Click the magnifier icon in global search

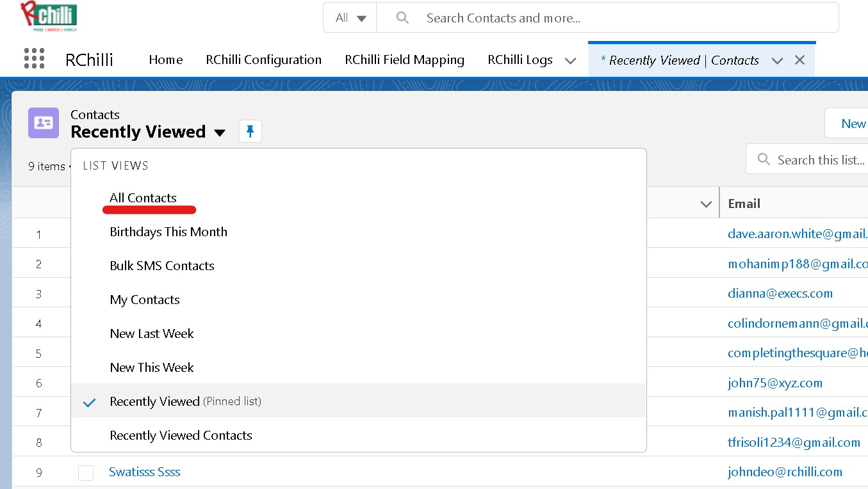tap(402, 18)
